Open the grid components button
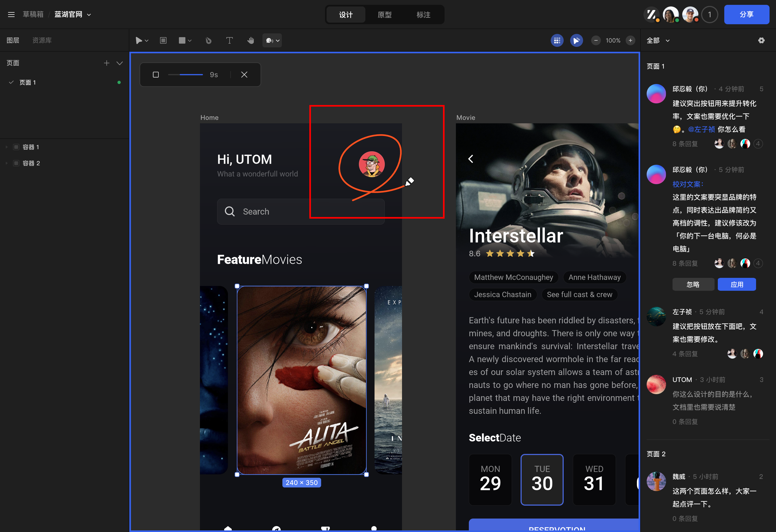This screenshot has width=776, height=532. pyautogui.click(x=557, y=40)
